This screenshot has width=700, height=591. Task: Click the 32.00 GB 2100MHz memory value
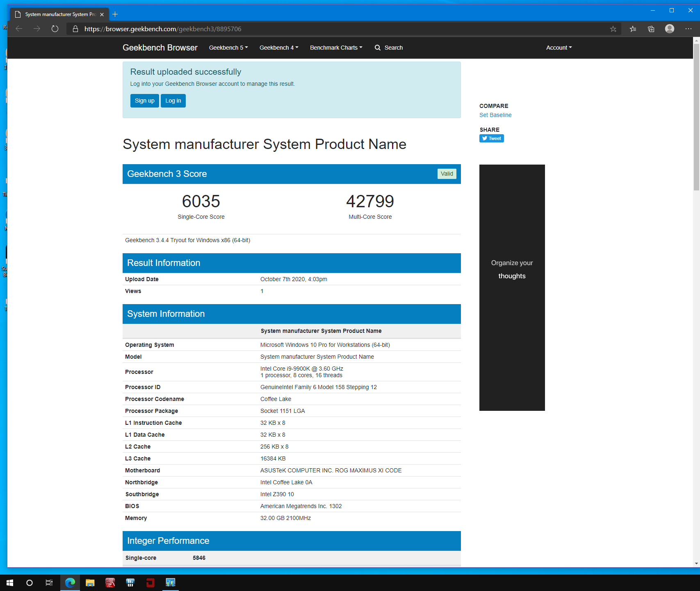pos(285,518)
